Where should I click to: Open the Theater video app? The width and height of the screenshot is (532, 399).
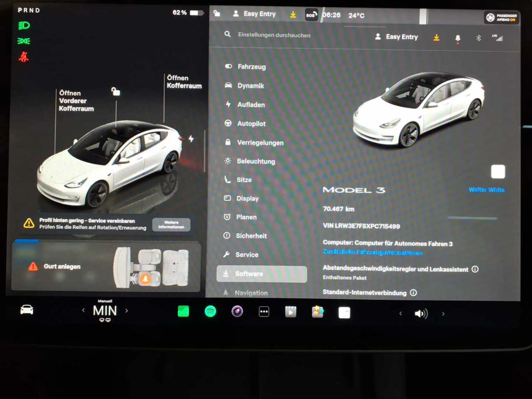291,312
